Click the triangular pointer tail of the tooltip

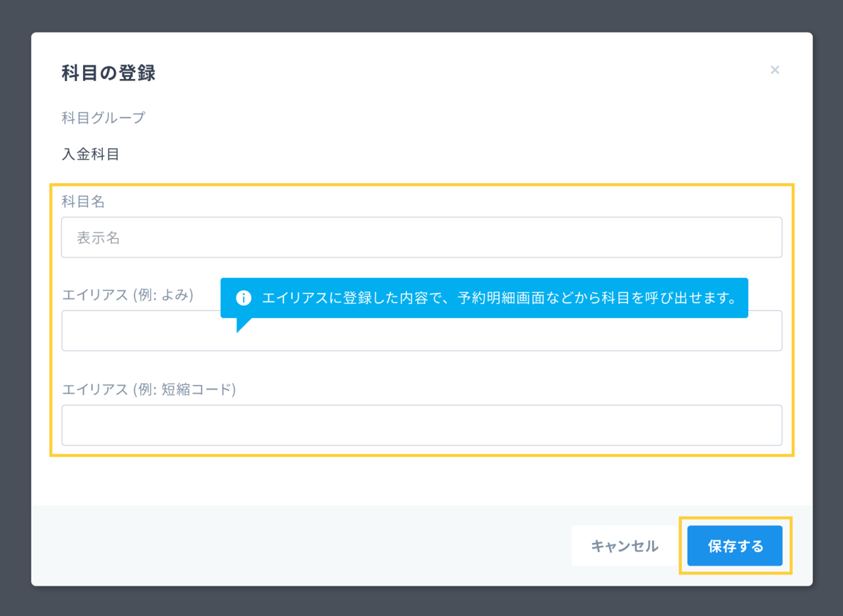click(x=242, y=324)
